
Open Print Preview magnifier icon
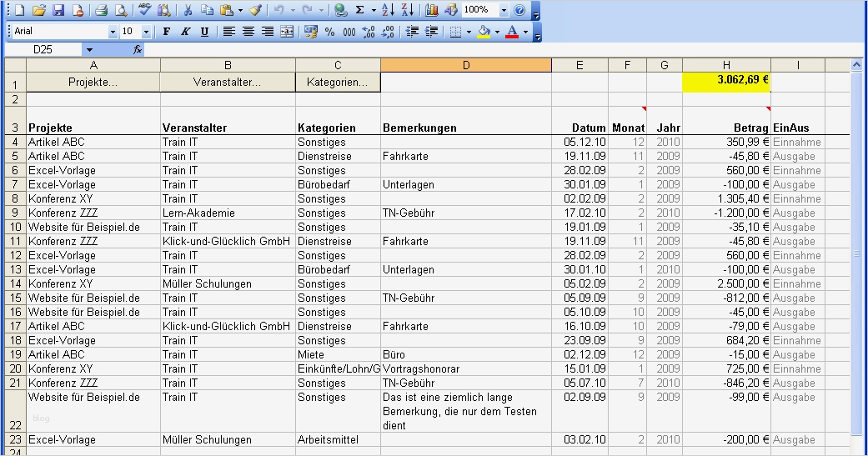point(120,10)
